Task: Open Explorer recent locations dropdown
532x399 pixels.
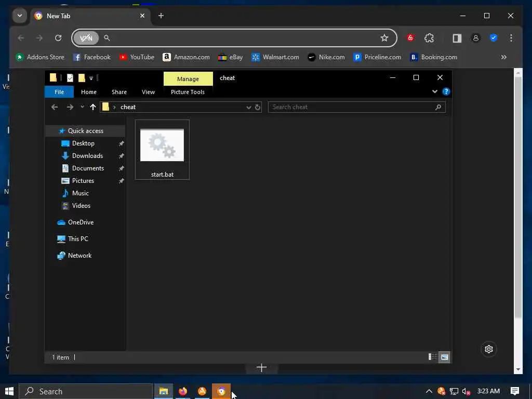Action: click(x=82, y=107)
